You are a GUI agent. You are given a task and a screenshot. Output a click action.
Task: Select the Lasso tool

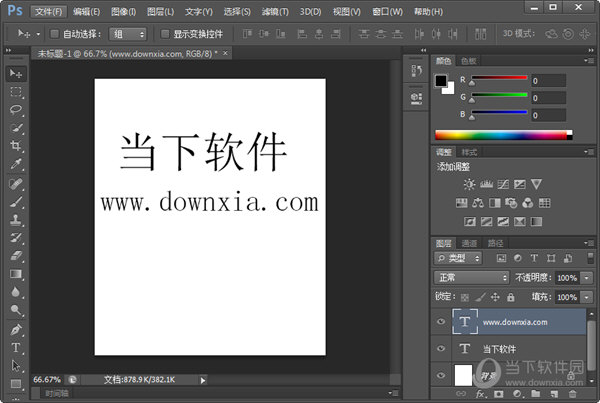tap(16, 110)
